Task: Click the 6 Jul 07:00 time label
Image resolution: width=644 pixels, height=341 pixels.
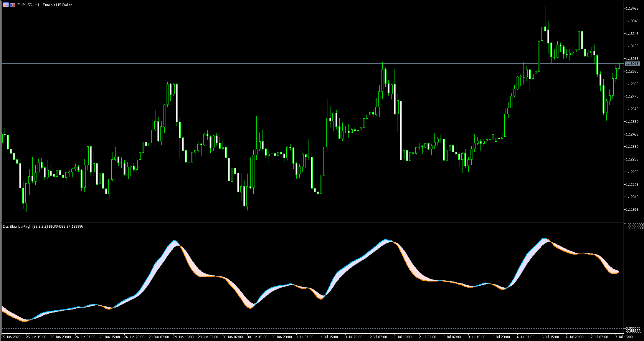Action: coord(526,337)
